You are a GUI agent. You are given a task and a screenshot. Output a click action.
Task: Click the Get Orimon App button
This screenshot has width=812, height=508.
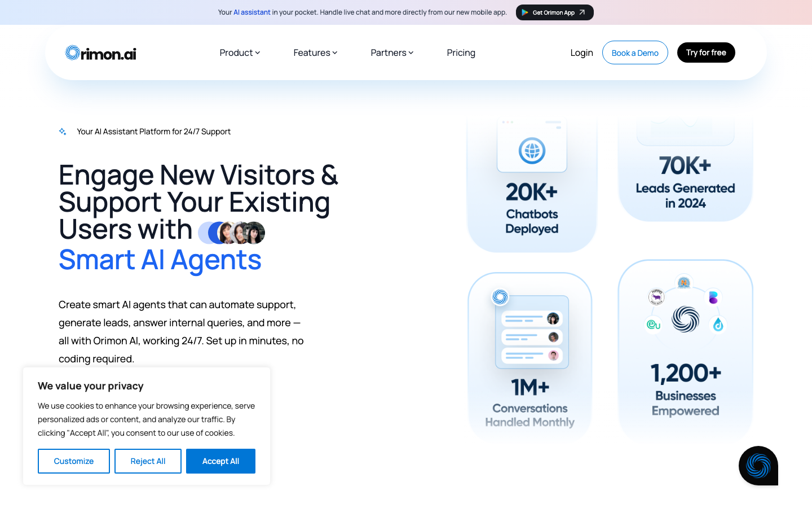[x=554, y=12]
